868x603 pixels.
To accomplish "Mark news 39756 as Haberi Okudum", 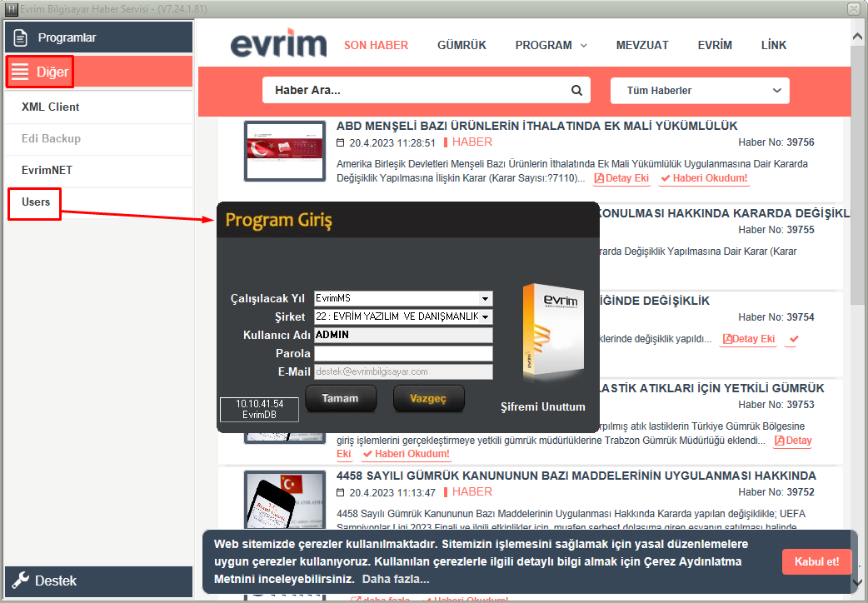I will (x=704, y=178).
